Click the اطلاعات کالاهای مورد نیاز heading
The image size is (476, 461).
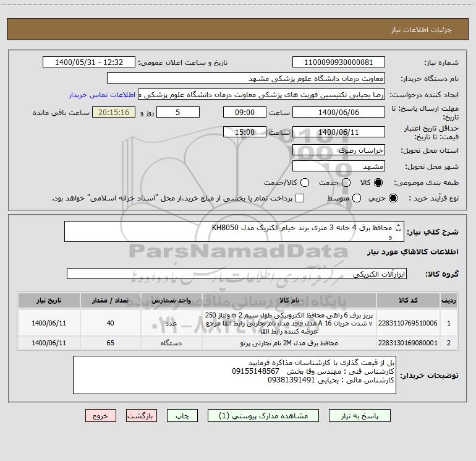[412, 252]
